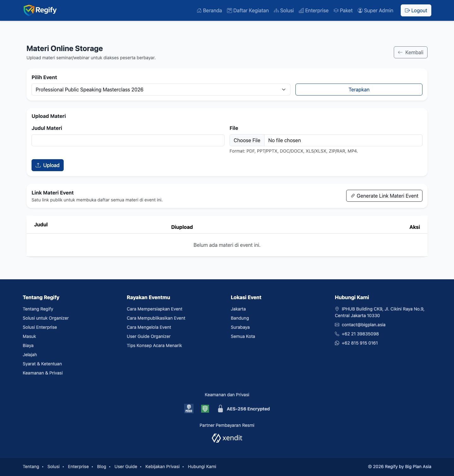Click the Enterprise building icon
This screenshot has width=454, height=476.
click(301, 10)
